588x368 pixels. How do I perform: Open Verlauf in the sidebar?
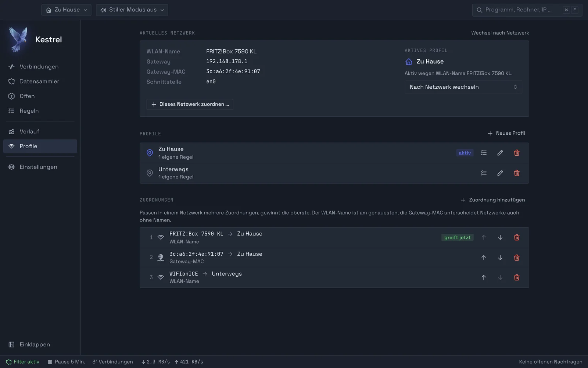coord(40,131)
